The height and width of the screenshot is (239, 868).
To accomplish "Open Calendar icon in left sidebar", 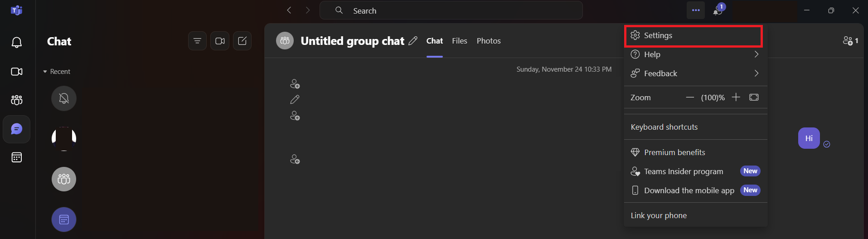I will coord(17,157).
